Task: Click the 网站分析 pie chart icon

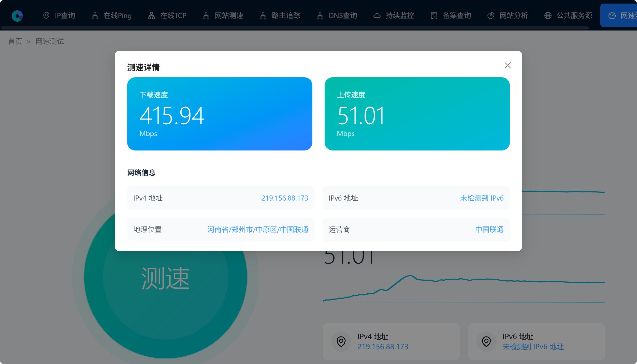Action: (x=491, y=16)
